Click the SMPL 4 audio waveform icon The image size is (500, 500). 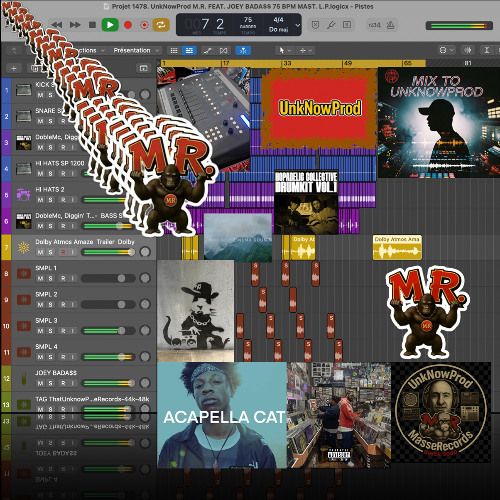24,352
